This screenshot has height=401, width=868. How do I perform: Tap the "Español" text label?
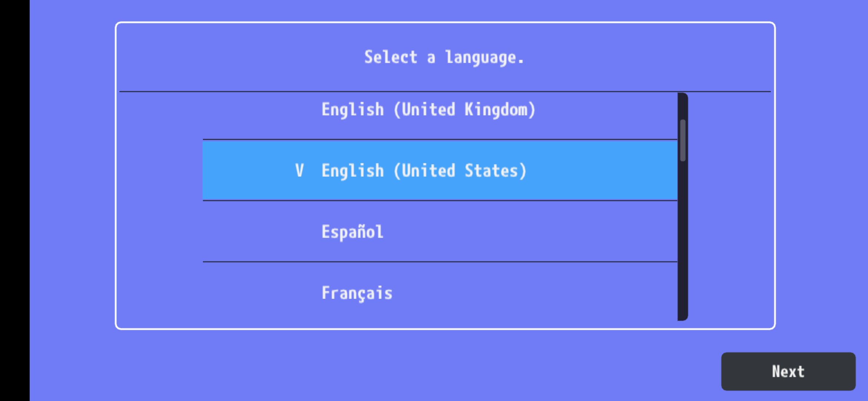pos(352,232)
